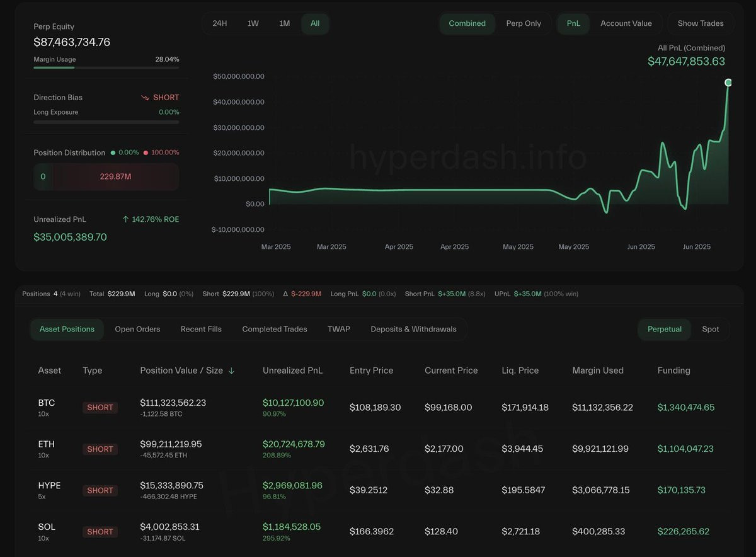Click HYPE entry price $39.2512
This screenshot has width=756, height=557.
click(369, 490)
